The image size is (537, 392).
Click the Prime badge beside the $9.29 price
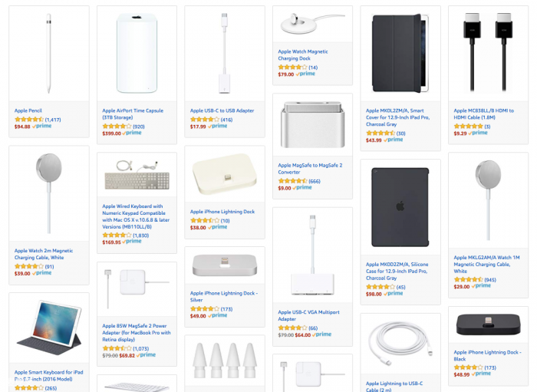click(479, 133)
